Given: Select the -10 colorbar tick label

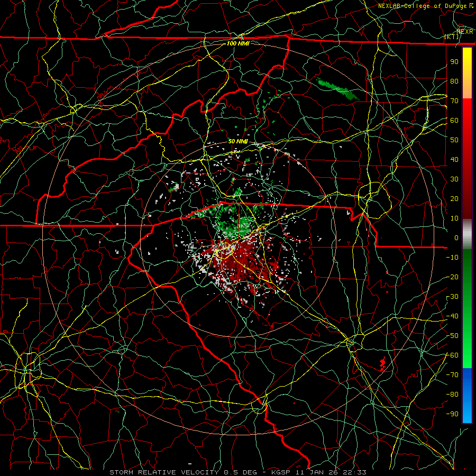Looking at the screenshot, I should click(452, 258).
